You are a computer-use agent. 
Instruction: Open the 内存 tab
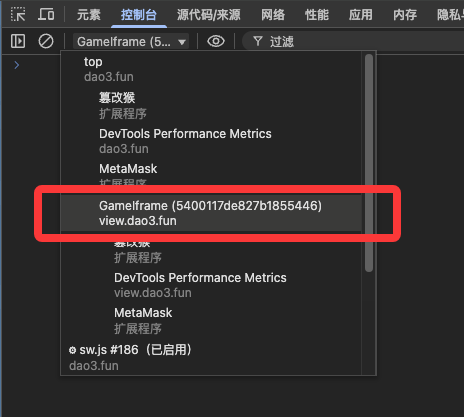coord(405,15)
